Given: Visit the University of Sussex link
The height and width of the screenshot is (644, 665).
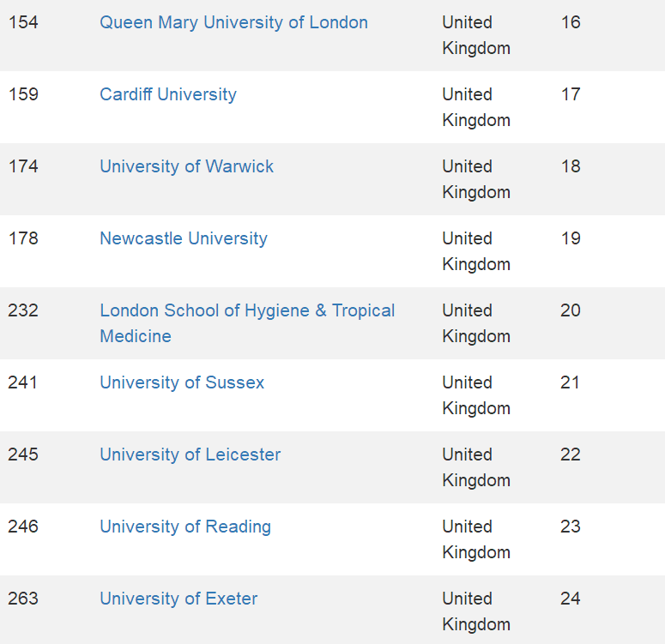Looking at the screenshot, I should (182, 382).
